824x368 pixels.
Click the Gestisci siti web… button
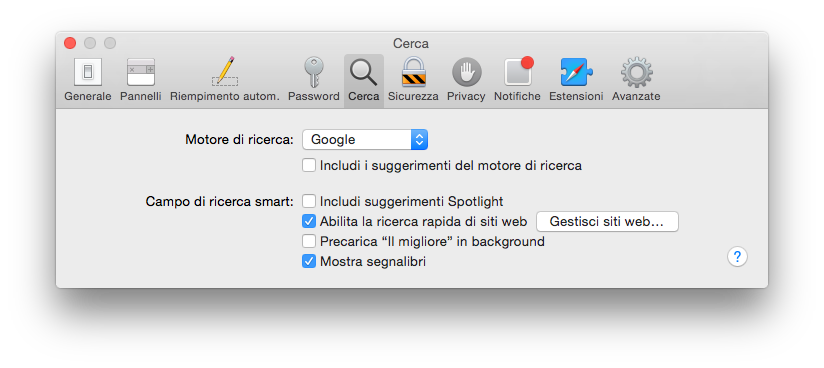pyautogui.click(x=607, y=222)
